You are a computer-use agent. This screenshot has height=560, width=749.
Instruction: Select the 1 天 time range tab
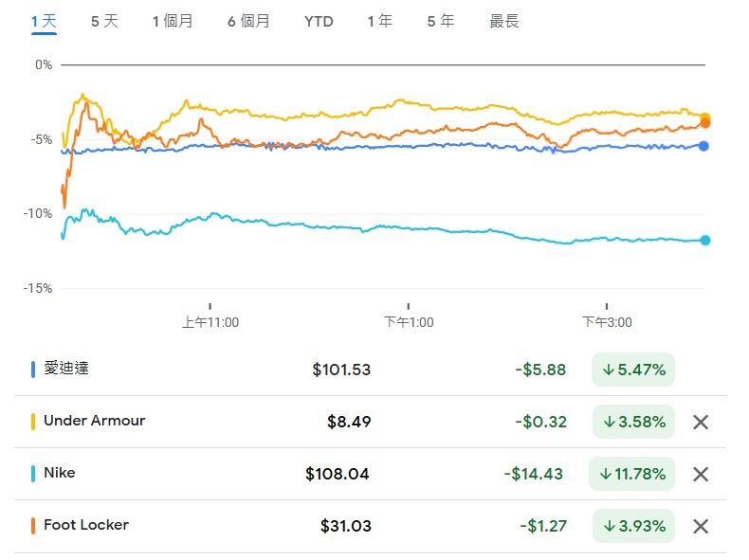[x=44, y=21]
